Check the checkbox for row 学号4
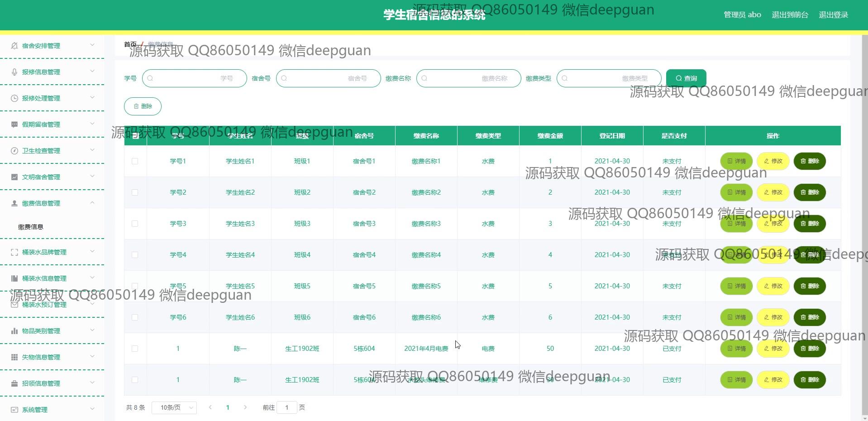868x421 pixels. coord(135,255)
